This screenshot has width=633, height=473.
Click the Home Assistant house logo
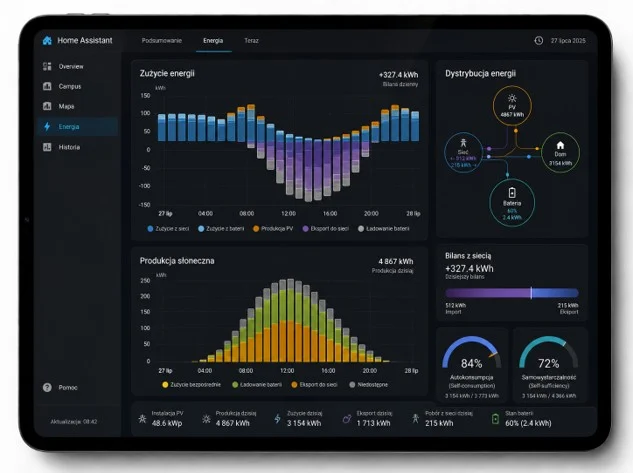coord(47,40)
